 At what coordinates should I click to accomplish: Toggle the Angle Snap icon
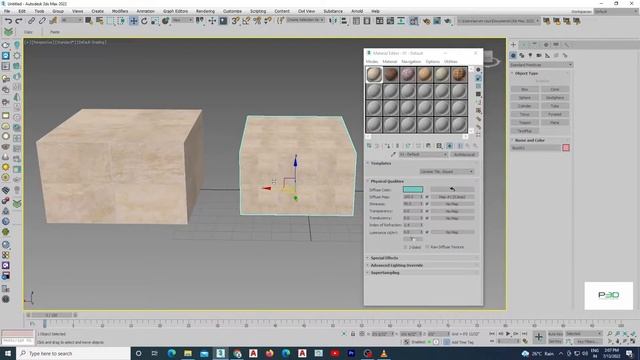tap(246, 20)
